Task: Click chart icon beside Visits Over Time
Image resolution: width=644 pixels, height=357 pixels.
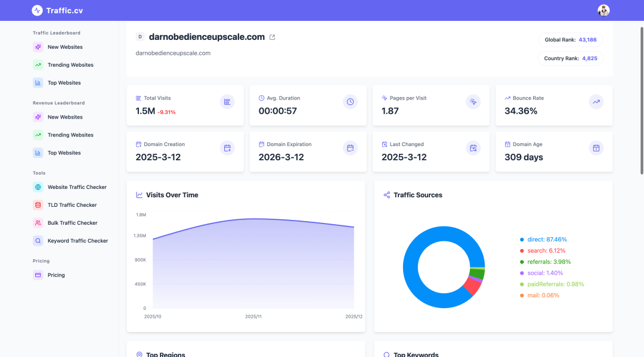Action: point(139,195)
